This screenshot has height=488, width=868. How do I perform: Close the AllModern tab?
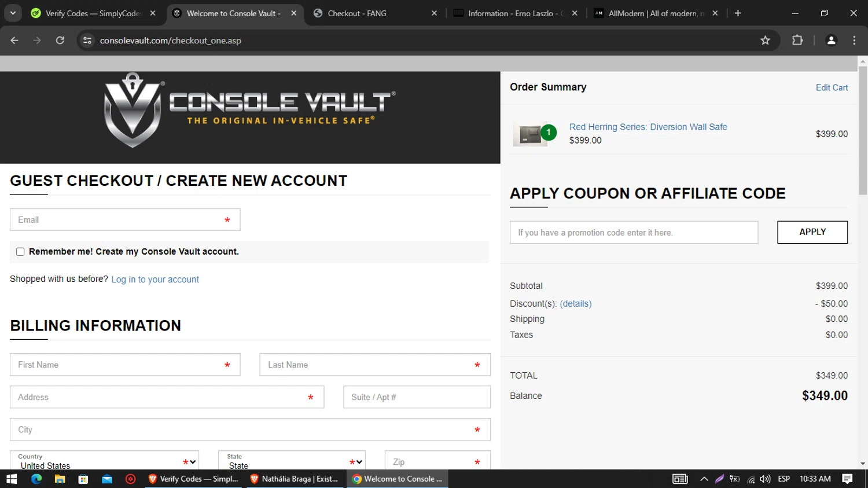point(715,13)
